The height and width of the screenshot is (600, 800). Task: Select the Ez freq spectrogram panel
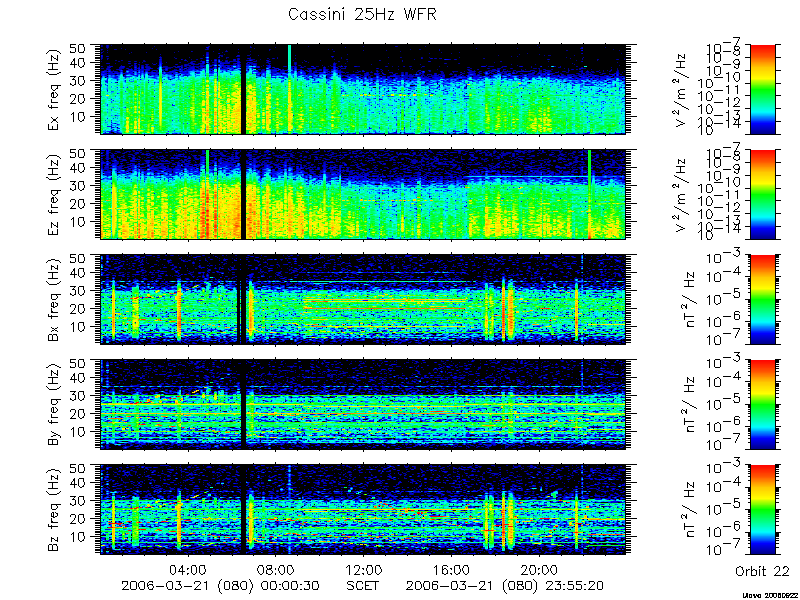(363, 194)
